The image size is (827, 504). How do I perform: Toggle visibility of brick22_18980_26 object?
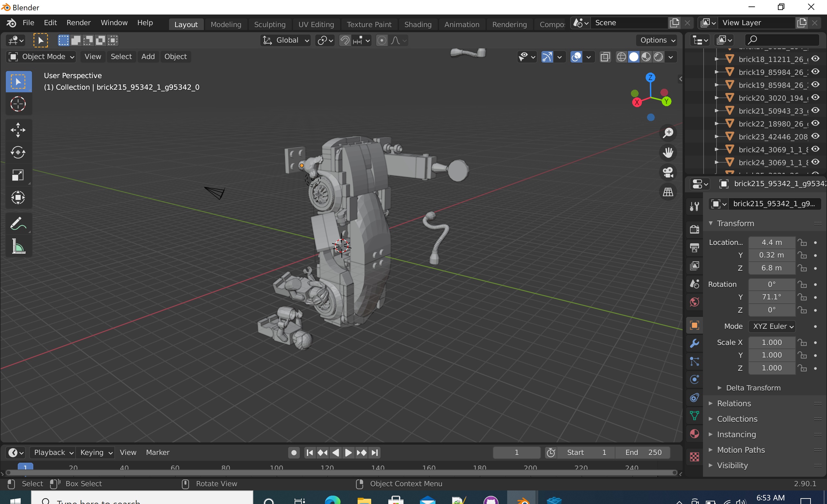pos(815,123)
